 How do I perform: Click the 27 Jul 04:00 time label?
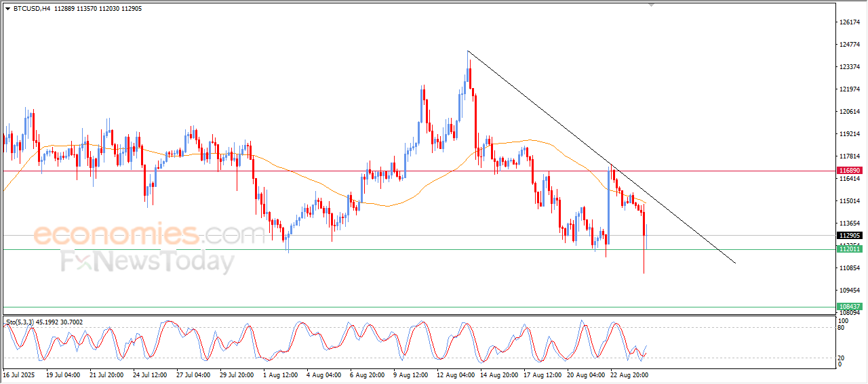(x=193, y=374)
